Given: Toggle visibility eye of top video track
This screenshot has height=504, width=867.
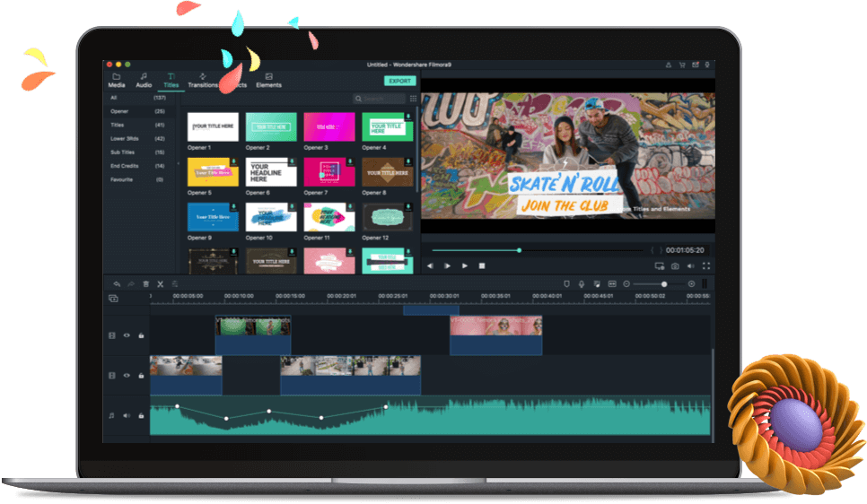Looking at the screenshot, I should tap(127, 335).
